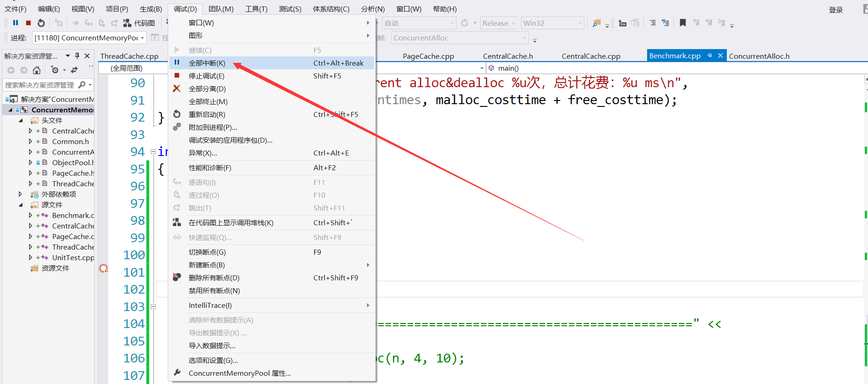Viewport: 868px width, 384px height.
Task: Open the 新建断点(B) submenu
Action: tap(272, 265)
